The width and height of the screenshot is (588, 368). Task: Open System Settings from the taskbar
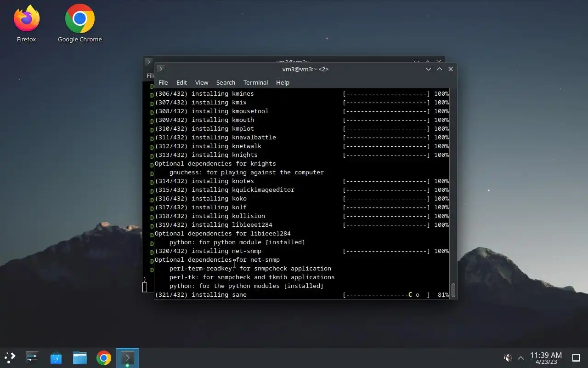pos(32,358)
